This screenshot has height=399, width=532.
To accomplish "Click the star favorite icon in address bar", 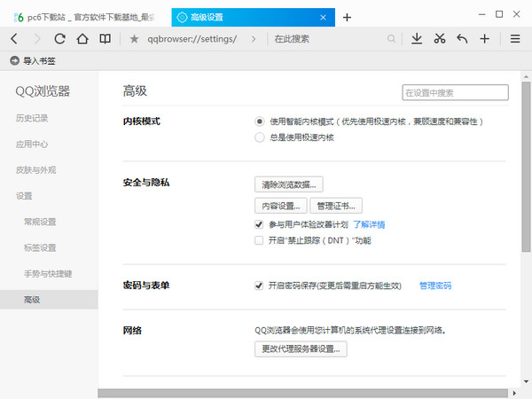I will (x=134, y=39).
